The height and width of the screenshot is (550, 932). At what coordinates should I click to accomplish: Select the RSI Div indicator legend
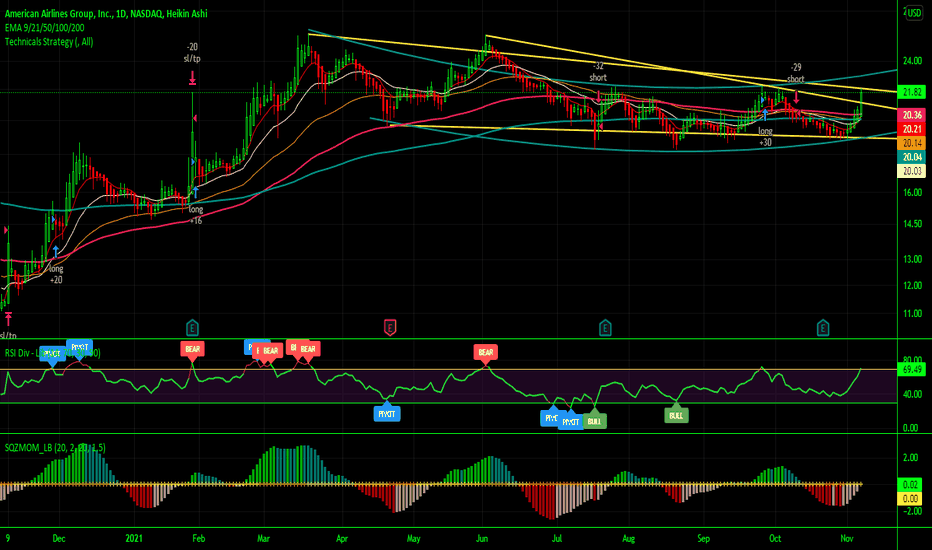coord(52,353)
